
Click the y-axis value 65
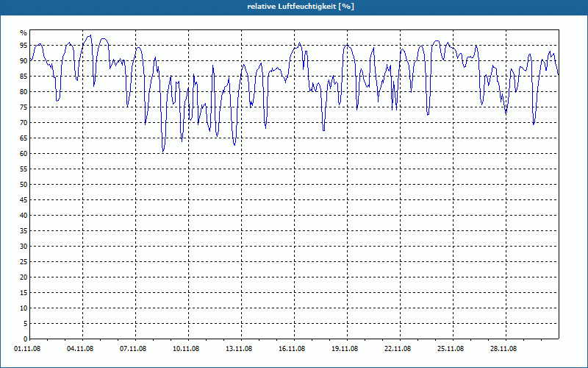point(24,138)
